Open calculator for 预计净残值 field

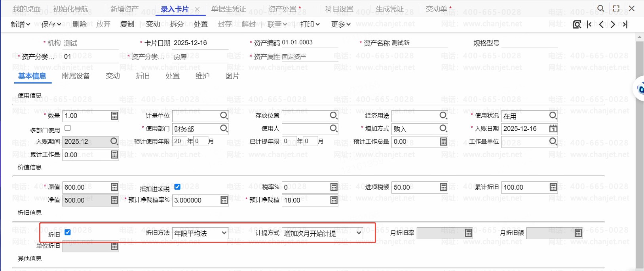334,200
